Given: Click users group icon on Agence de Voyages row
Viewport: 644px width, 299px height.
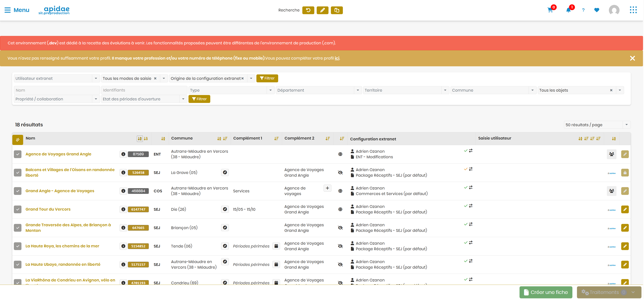Looking at the screenshot, I should (612, 154).
